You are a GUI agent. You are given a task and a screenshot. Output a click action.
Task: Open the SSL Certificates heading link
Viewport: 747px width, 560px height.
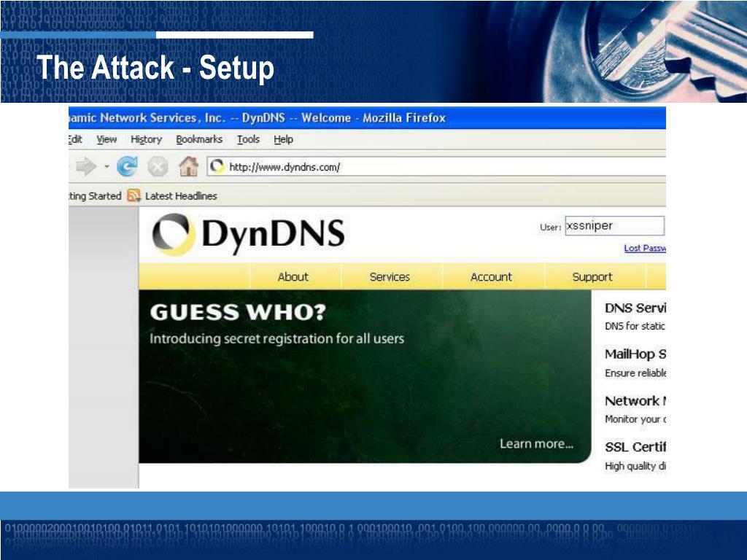[x=635, y=447]
